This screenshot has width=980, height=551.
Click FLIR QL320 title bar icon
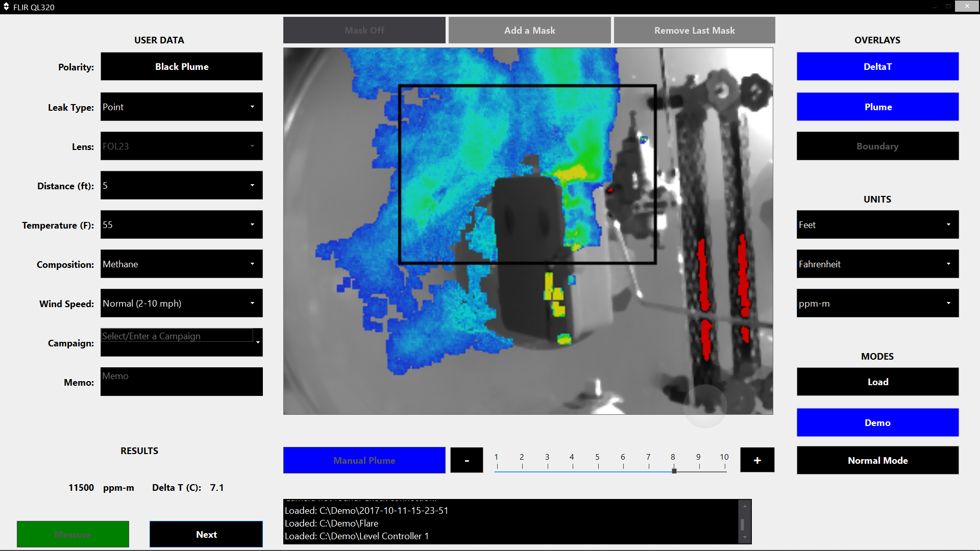(x=6, y=7)
